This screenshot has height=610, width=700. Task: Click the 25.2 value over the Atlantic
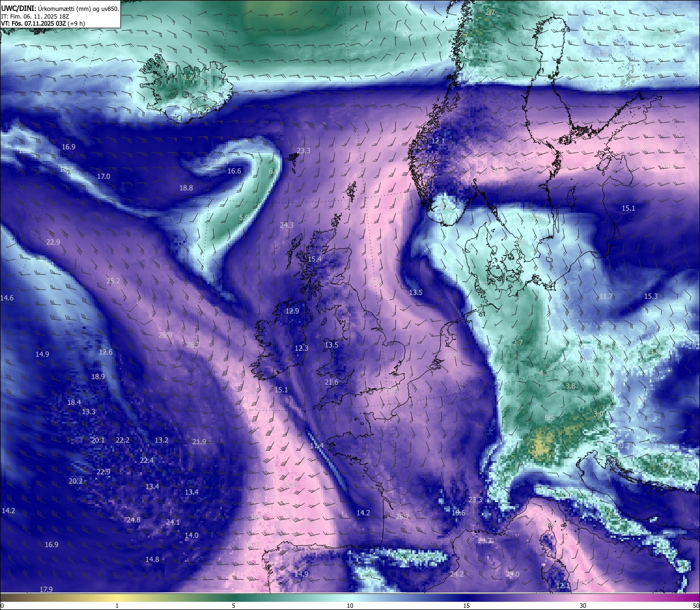tap(113, 281)
